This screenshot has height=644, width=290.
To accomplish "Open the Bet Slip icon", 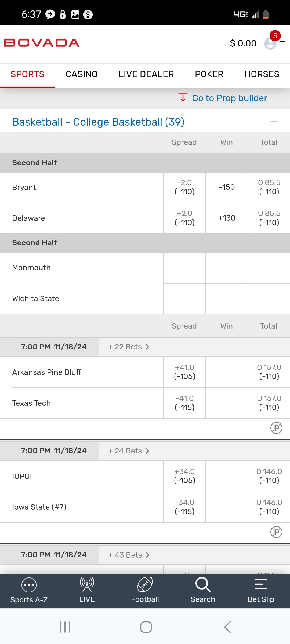I will pyautogui.click(x=261, y=584).
